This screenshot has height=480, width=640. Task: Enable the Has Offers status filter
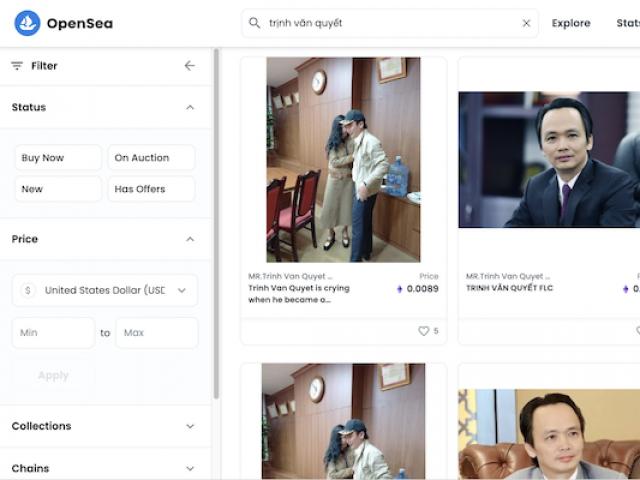[151, 189]
